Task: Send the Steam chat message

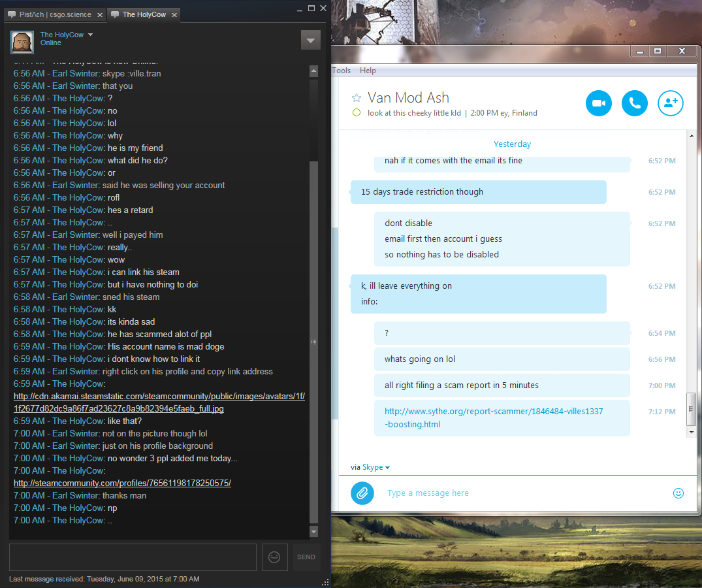Action: (306, 557)
